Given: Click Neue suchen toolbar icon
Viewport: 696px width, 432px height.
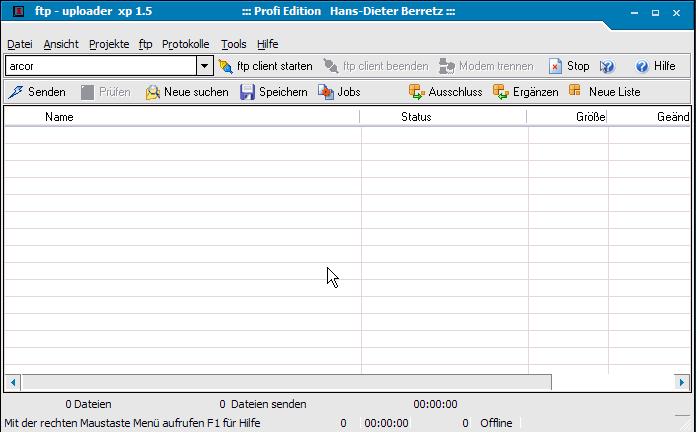Looking at the screenshot, I should pos(153,92).
